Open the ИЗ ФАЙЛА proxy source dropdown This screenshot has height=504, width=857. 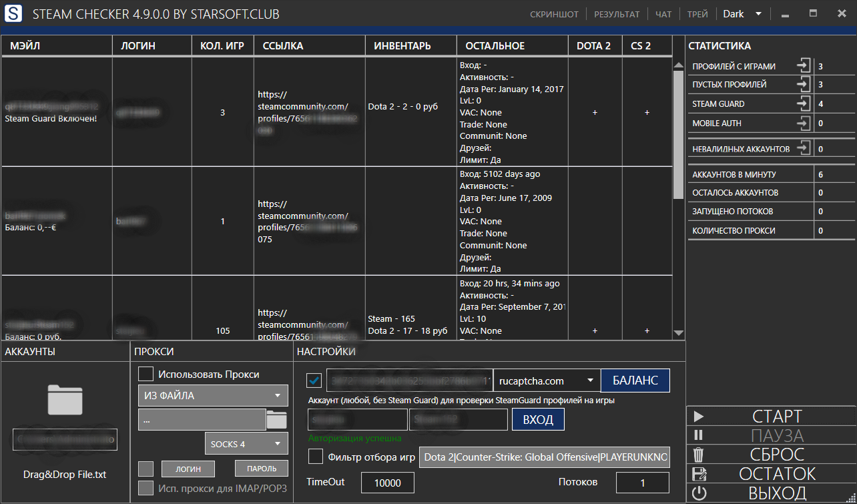pyautogui.click(x=212, y=396)
